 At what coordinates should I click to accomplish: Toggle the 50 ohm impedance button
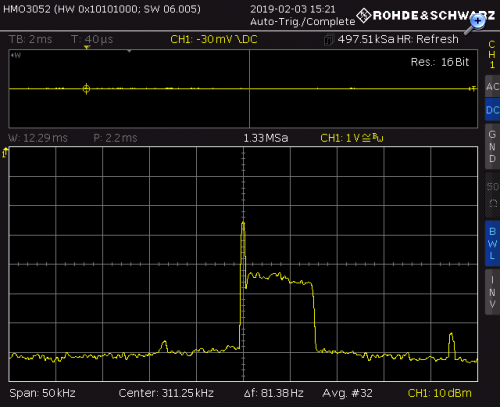click(x=492, y=195)
